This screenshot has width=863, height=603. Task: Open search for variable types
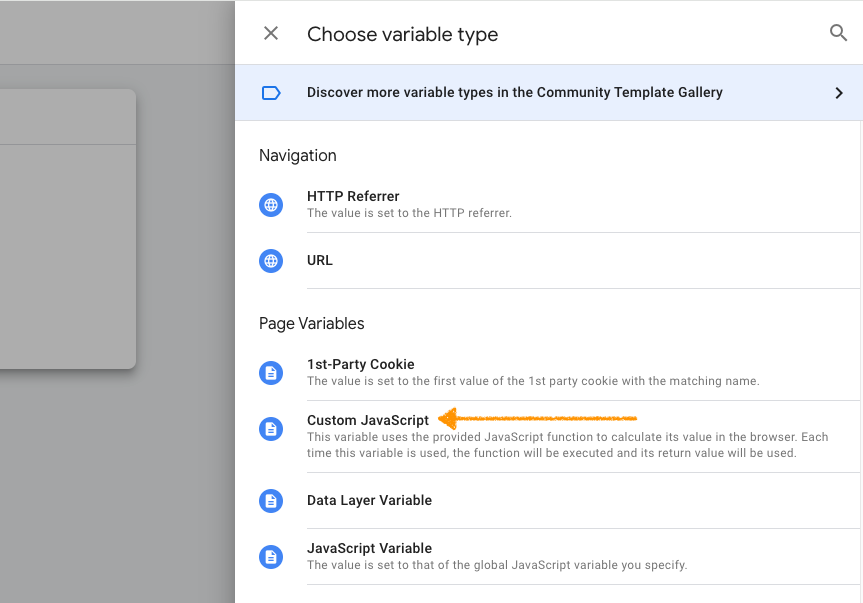838,33
